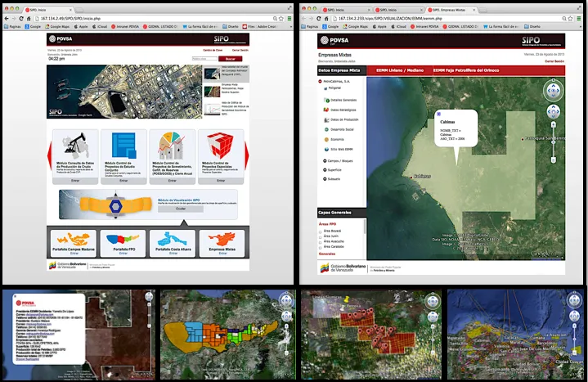
Task: Click the Sitio Web EEMM globe icon
Action: tap(326, 149)
